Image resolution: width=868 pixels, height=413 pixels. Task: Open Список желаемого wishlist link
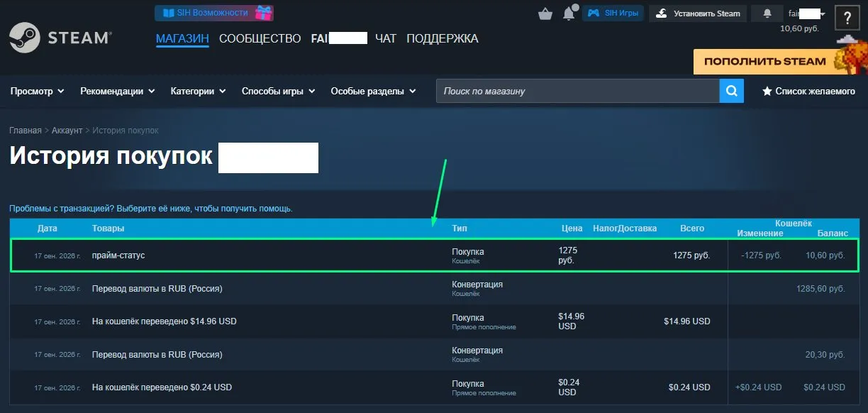[808, 91]
